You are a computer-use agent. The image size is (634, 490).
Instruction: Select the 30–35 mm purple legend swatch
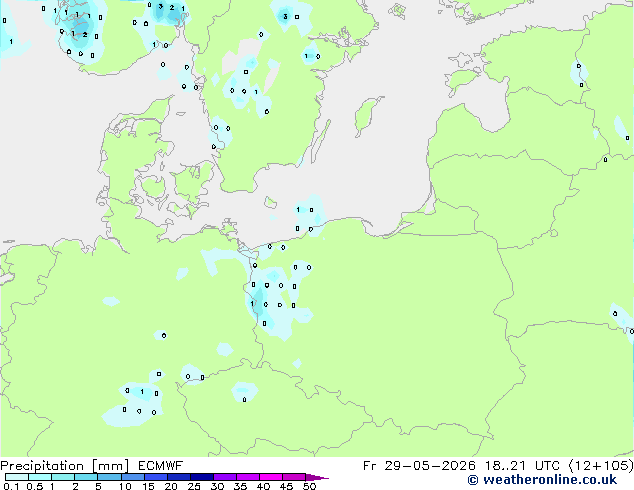(x=225, y=477)
